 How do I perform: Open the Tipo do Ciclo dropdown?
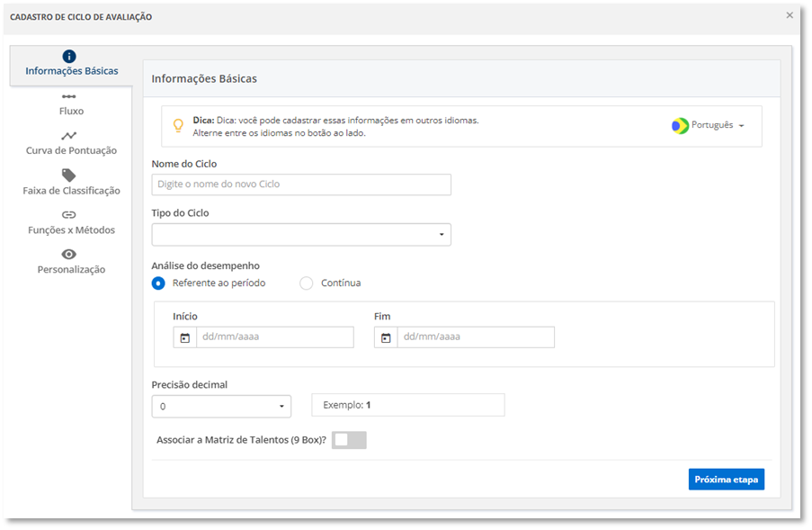click(301, 235)
